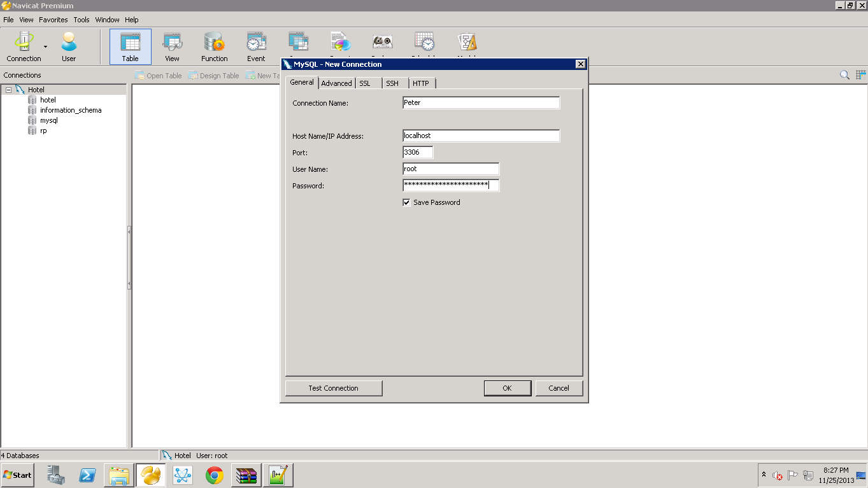Click the Connection Name field
The width and height of the screenshot is (868, 488).
point(481,102)
